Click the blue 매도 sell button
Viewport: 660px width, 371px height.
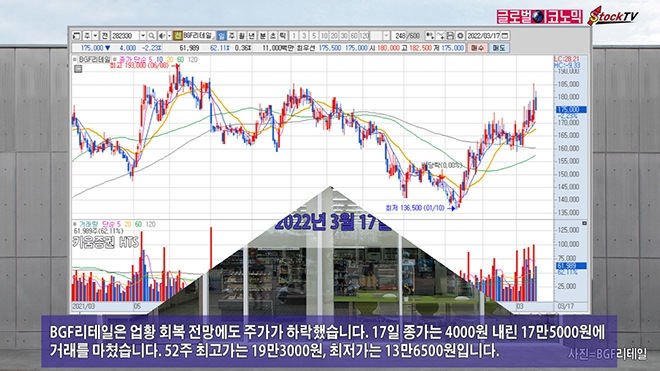(x=500, y=48)
